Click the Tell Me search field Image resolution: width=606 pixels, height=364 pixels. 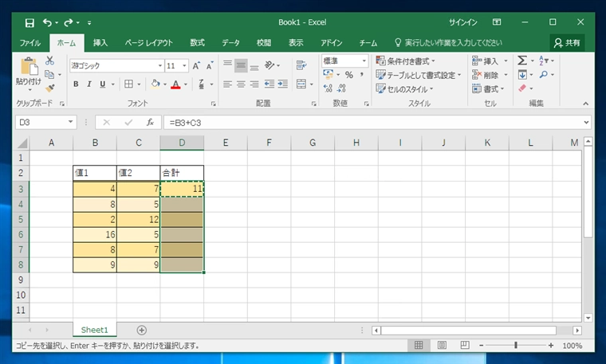(448, 43)
